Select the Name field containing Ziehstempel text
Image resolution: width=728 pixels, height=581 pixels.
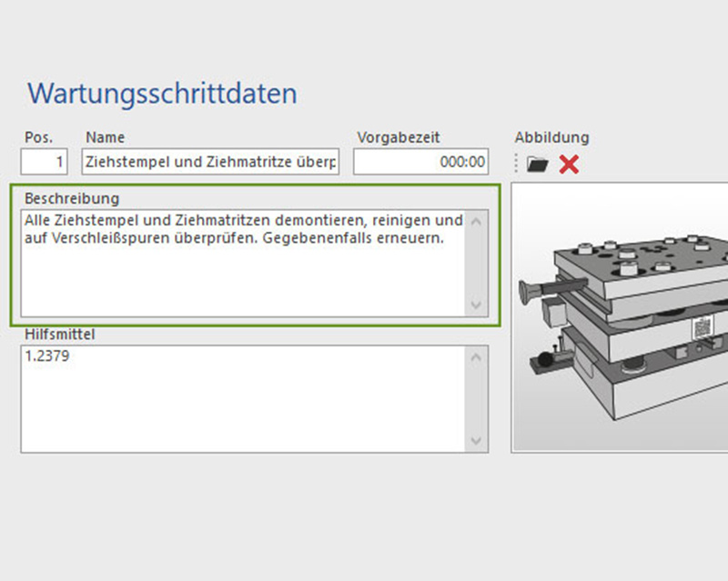209,162
